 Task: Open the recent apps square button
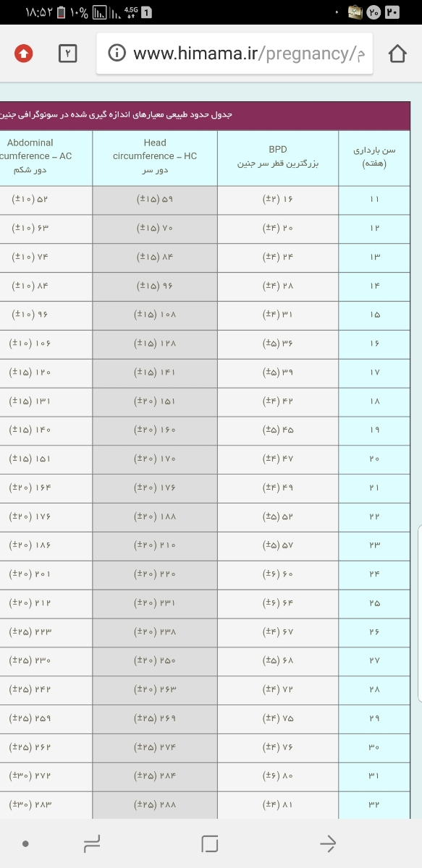[x=210, y=843]
